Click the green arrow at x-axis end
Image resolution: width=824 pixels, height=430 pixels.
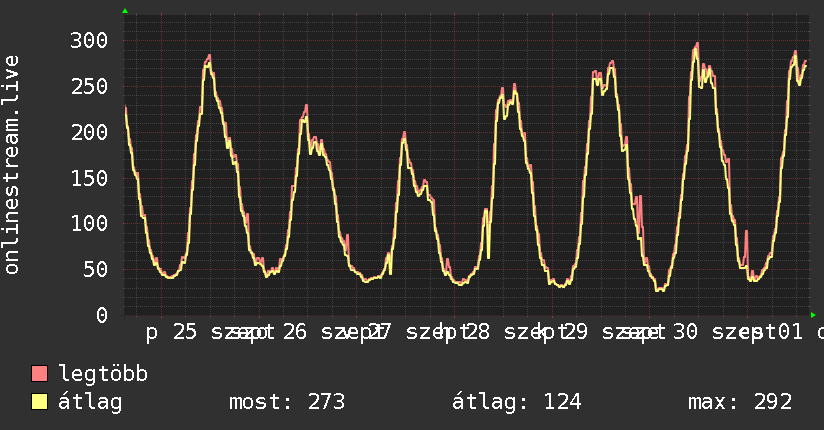coord(813,315)
